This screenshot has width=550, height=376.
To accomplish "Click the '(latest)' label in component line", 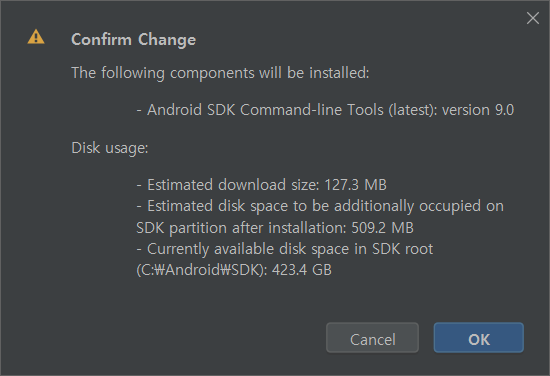I will point(413,110).
